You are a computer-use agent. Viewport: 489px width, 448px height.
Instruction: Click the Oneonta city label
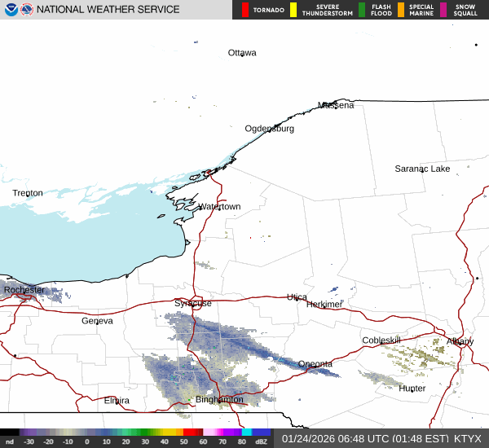point(315,364)
